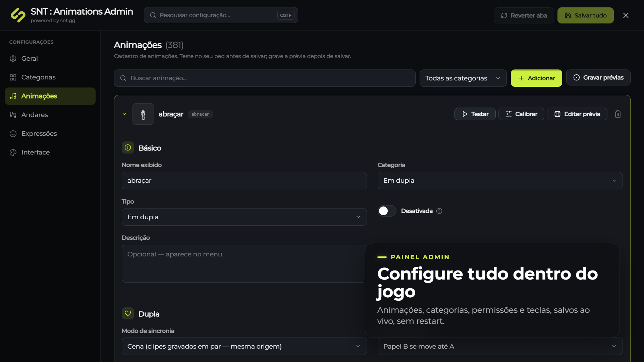Click Gravar prévias button
The height and width of the screenshot is (362, 644).
(598, 77)
